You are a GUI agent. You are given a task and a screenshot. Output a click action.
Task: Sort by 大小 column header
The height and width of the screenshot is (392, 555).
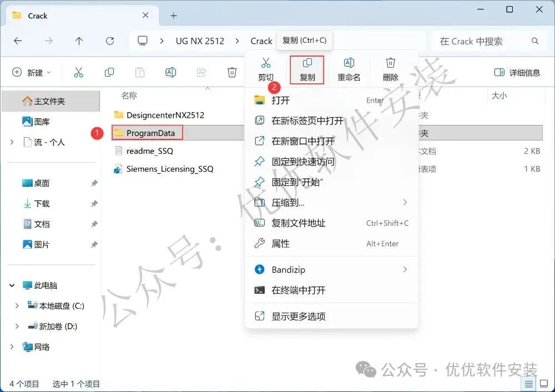[x=499, y=96]
